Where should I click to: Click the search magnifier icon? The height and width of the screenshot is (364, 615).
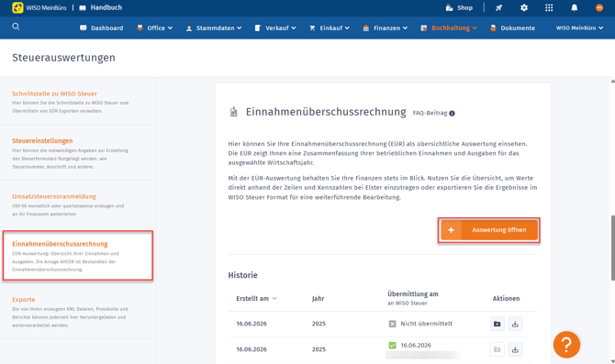click(16, 27)
